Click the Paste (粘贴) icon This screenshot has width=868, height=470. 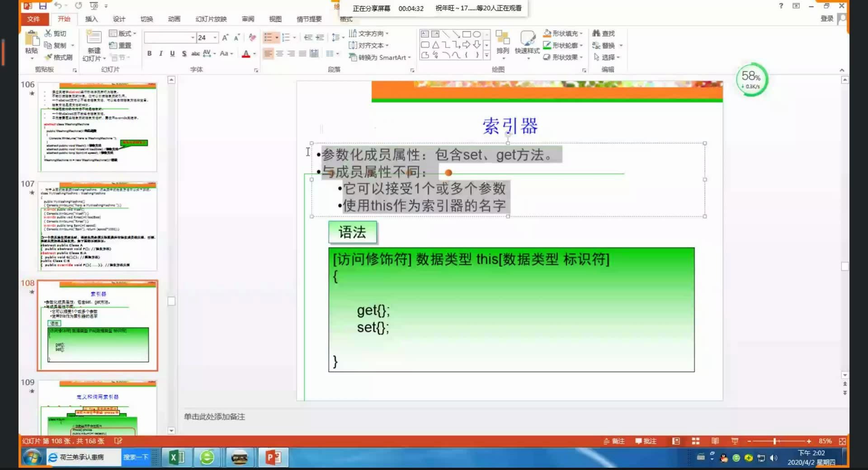tap(31, 39)
